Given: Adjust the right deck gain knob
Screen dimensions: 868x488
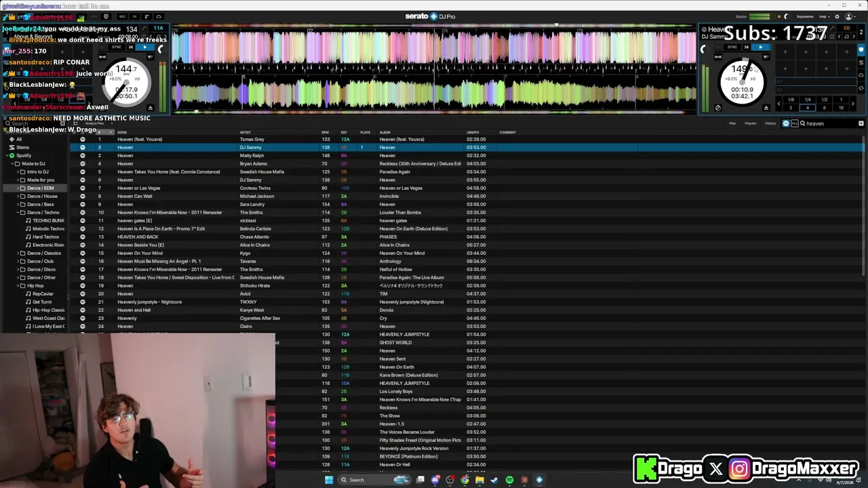Looking at the screenshot, I should point(703,49).
